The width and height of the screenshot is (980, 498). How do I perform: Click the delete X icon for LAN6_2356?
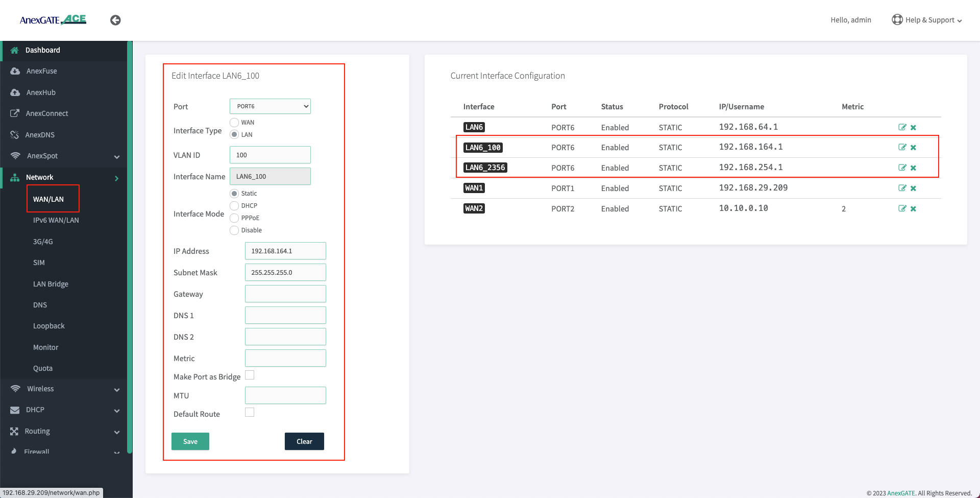pyautogui.click(x=913, y=167)
